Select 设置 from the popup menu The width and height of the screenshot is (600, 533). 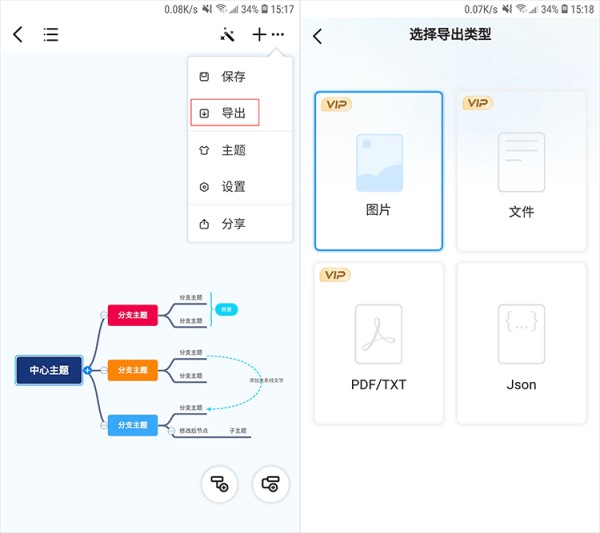point(240,187)
